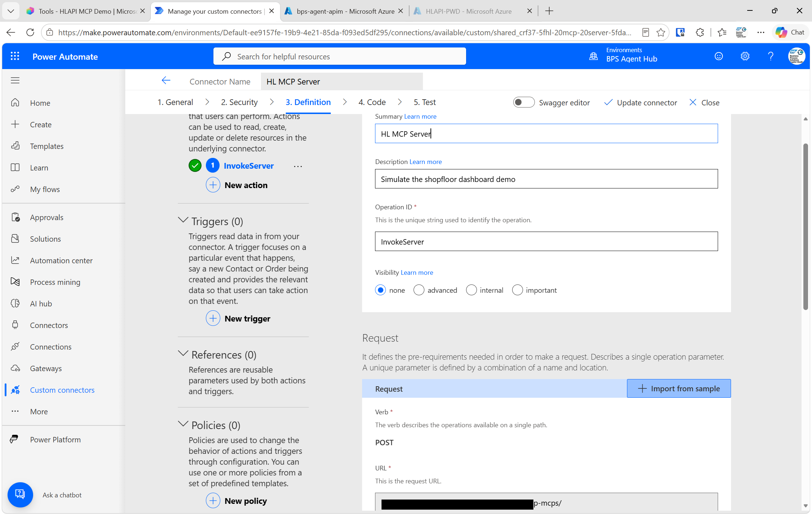Open the browser Extensions puzzle icon
The image size is (812, 515).
pos(700,32)
